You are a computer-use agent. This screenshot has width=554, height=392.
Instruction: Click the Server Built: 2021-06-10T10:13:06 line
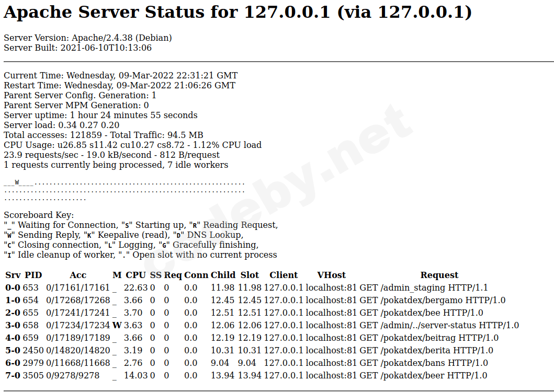[78, 48]
